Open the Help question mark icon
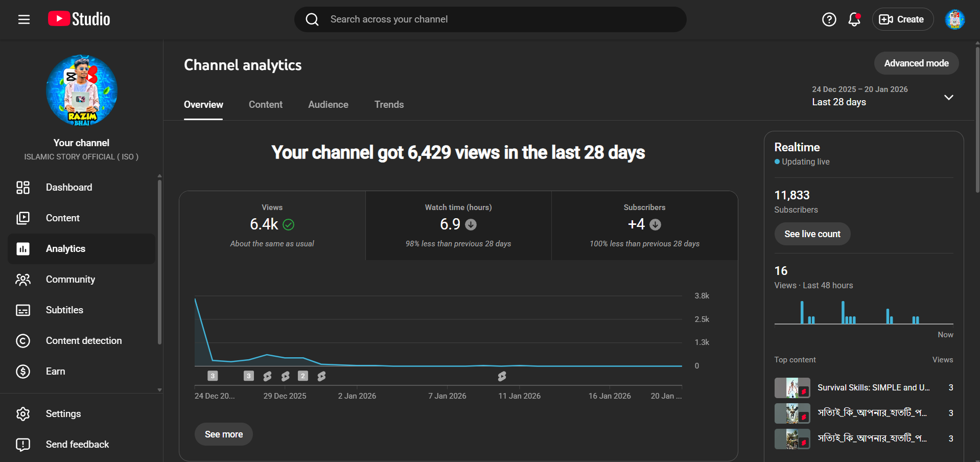This screenshot has width=980, height=462. [829, 19]
